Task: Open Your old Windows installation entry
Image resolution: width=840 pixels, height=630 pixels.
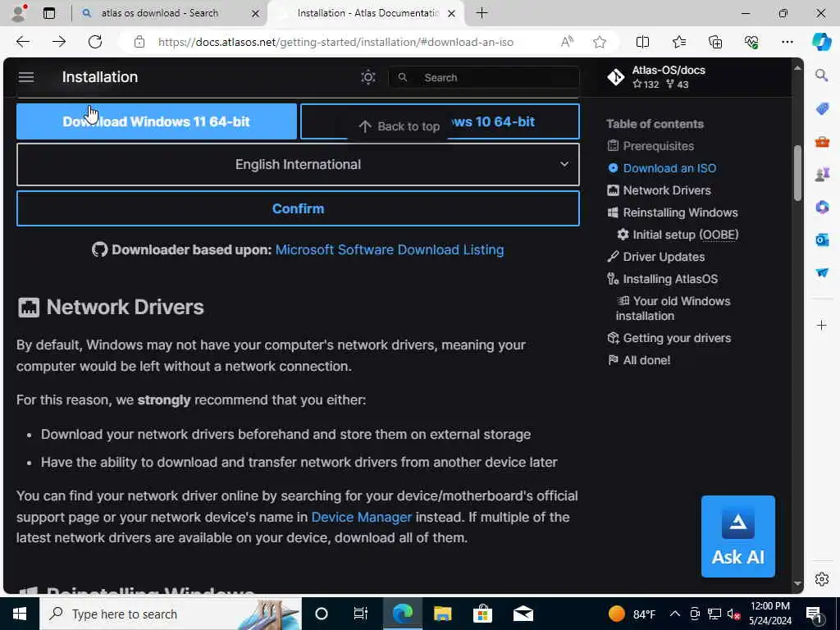Action: [673, 308]
